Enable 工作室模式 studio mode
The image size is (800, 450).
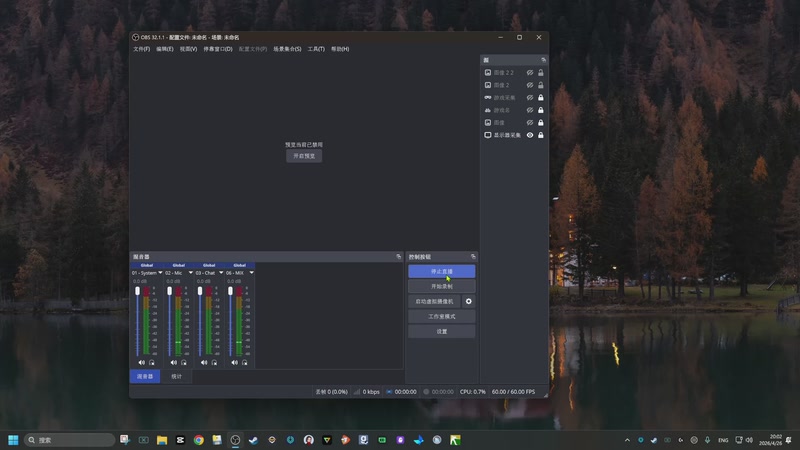(x=442, y=316)
